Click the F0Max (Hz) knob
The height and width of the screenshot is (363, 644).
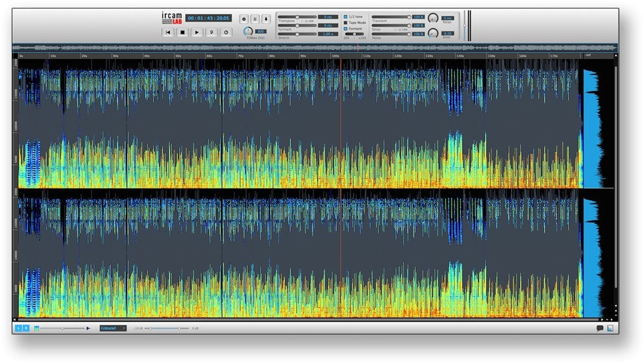pos(247,31)
